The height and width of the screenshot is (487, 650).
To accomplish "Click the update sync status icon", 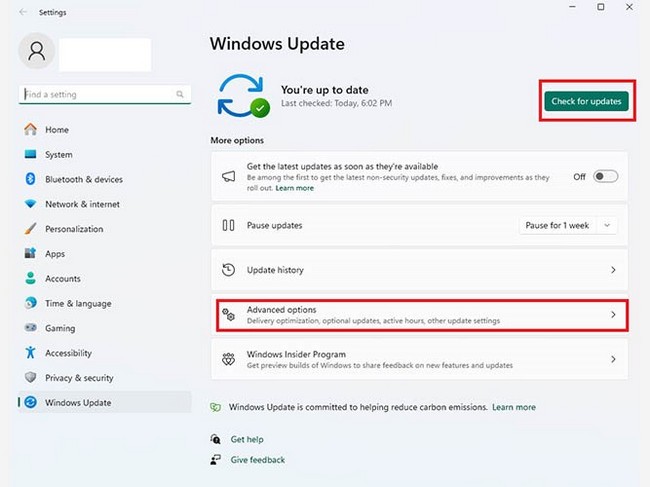I will (243, 96).
